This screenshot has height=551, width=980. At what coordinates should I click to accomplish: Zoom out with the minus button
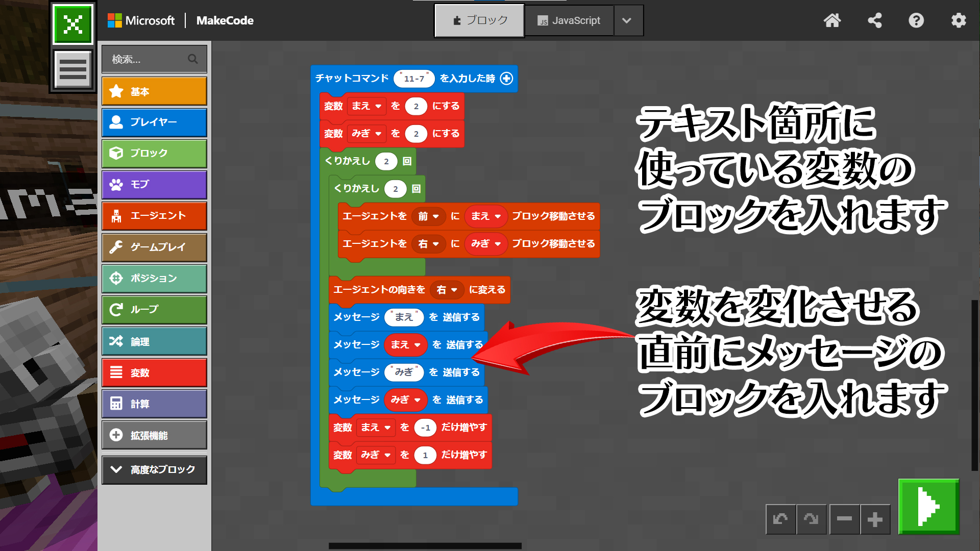click(x=844, y=519)
